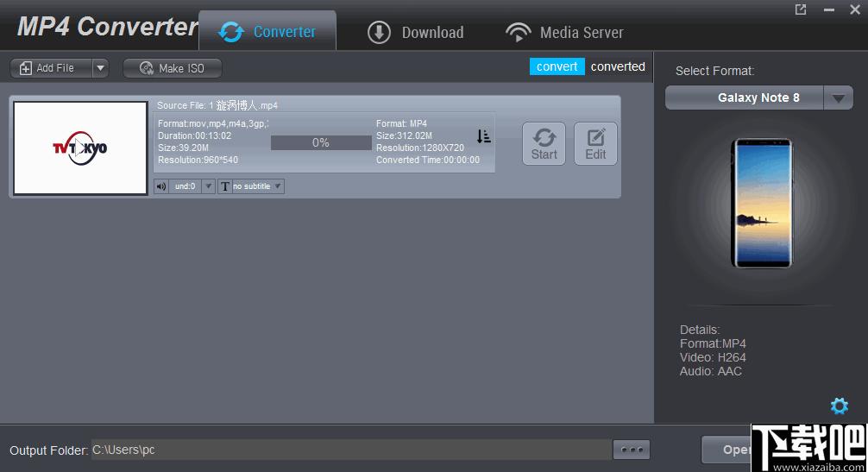Click the audio speaker icon
868x472 pixels.
[x=161, y=186]
